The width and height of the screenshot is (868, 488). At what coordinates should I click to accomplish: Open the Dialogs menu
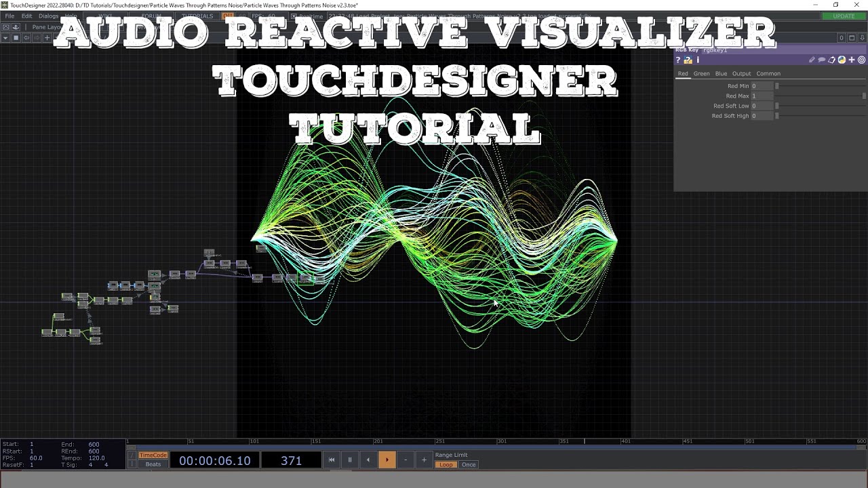point(48,16)
